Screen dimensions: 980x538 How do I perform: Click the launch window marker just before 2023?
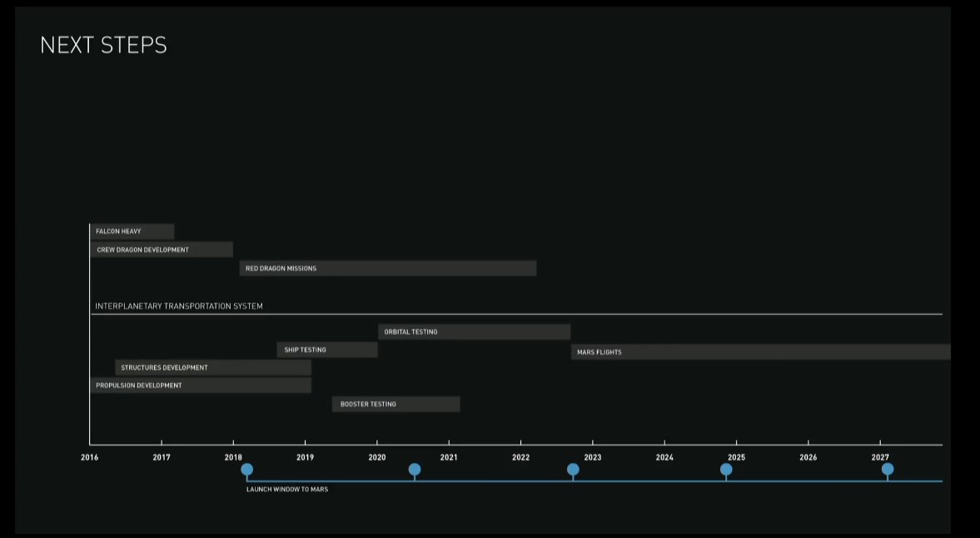(573, 470)
